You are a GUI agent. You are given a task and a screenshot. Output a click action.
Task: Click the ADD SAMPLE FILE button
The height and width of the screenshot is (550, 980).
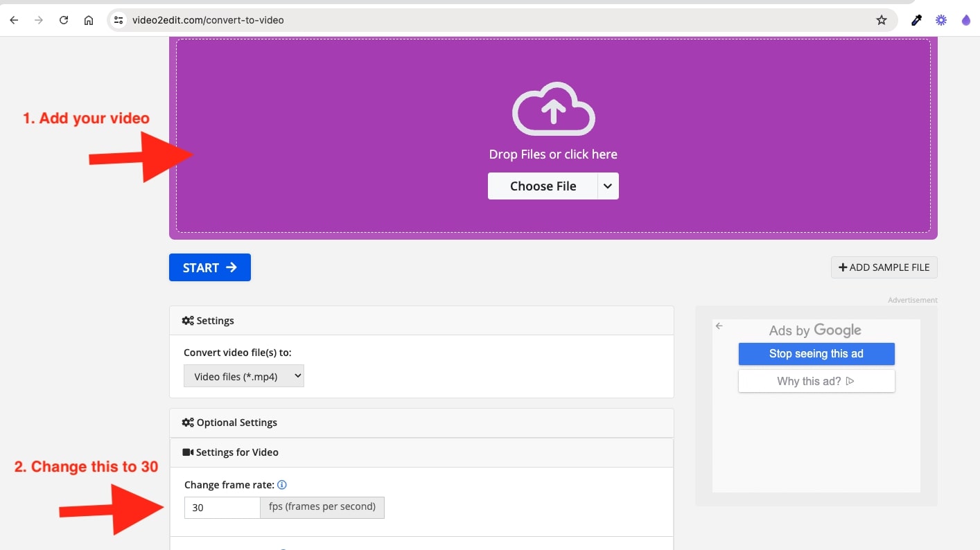pyautogui.click(x=884, y=267)
